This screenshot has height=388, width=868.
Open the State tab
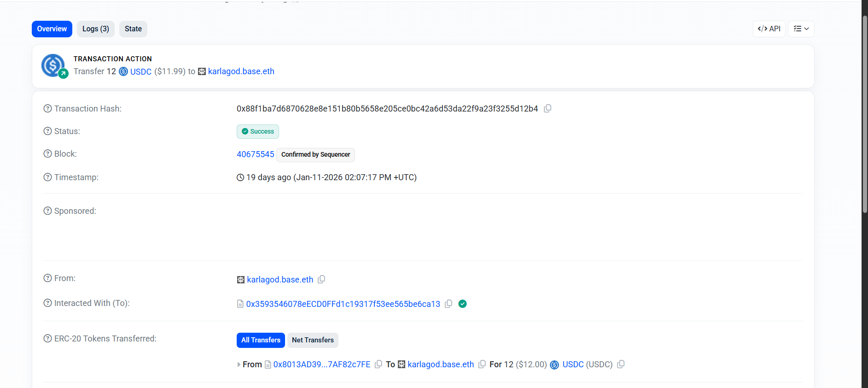click(x=133, y=29)
